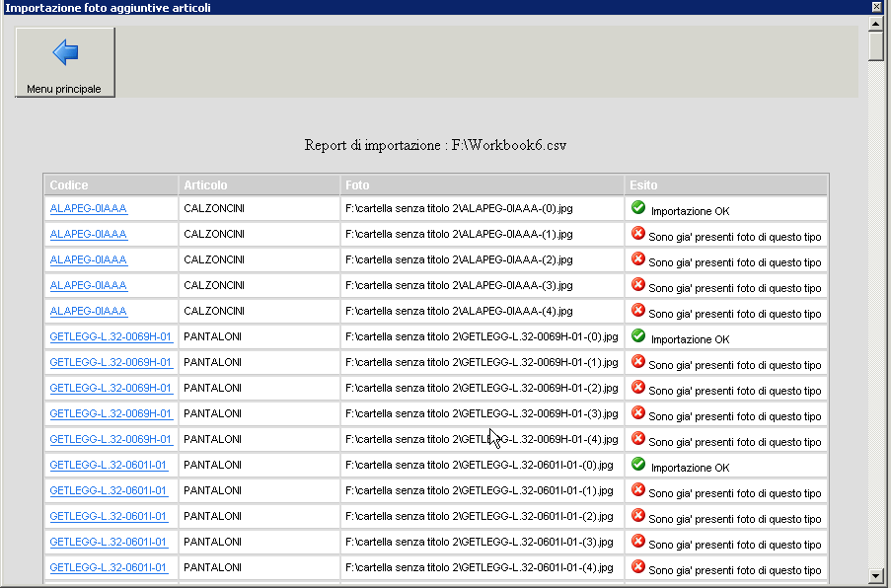This screenshot has height=588, width=891.
Task: Click the red error icon for GETLEGG-L.32-0601I-01-(1).jpg
Action: tap(638, 489)
